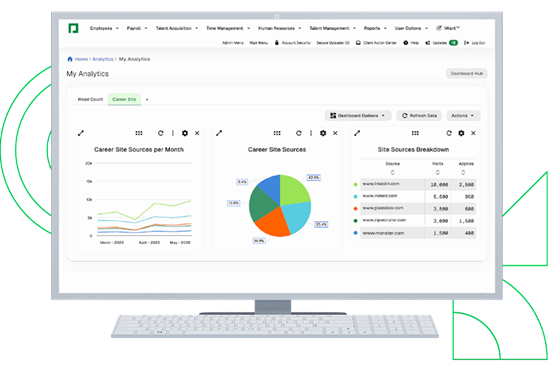Viewport: 550px width, 365px height.
Task: Close the Site Sources Breakdown widget
Action: click(x=473, y=133)
